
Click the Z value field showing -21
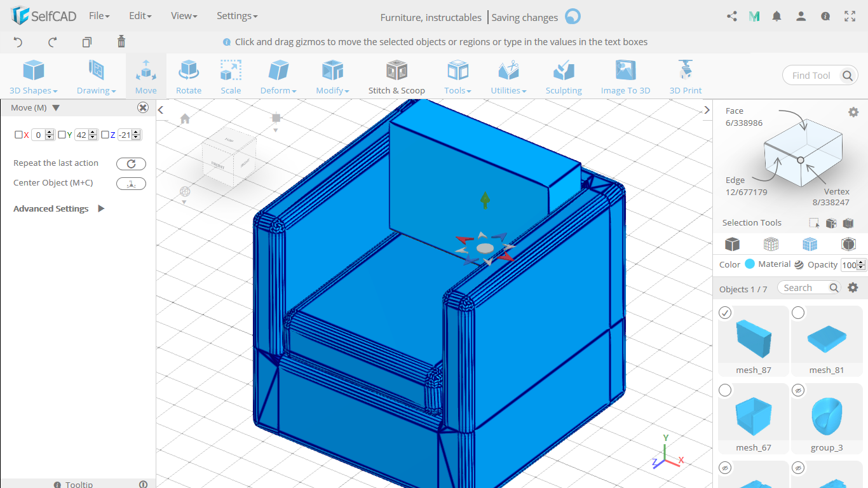(125, 135)
